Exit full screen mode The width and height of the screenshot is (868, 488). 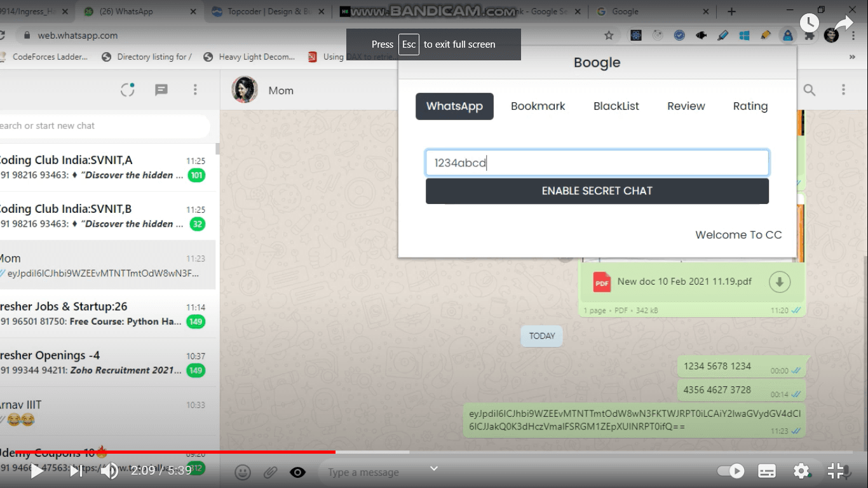click(x=836, y=471)
